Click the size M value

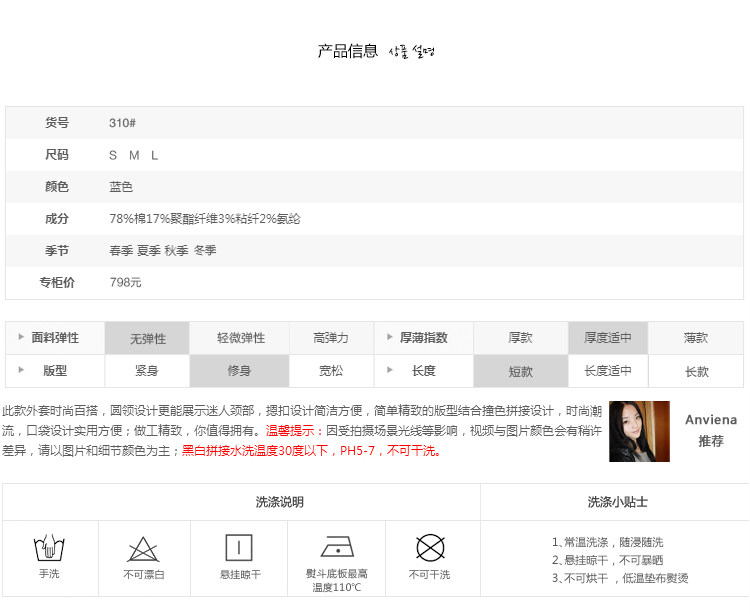134,155
